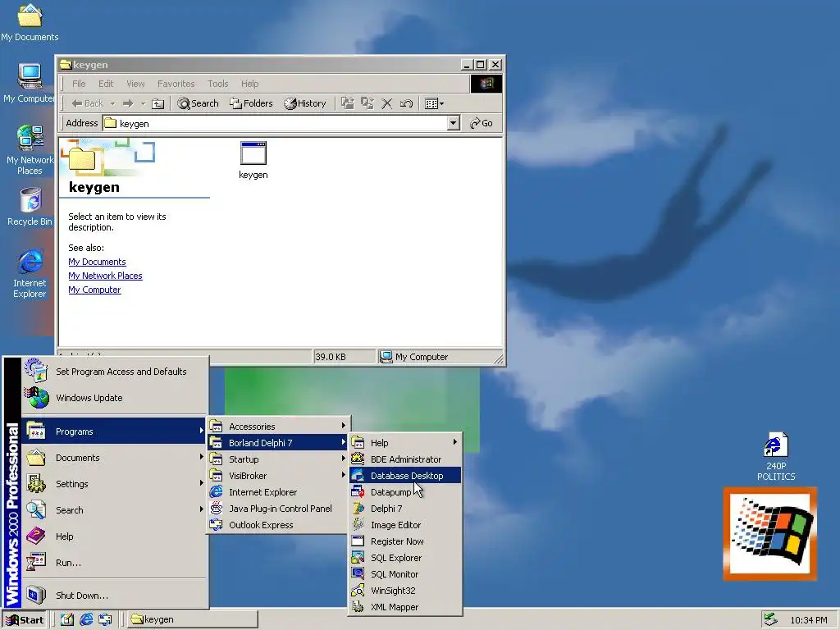
Task: Select the 240P POLITICS desktop shortcut
Action: (x=776, y=456)
